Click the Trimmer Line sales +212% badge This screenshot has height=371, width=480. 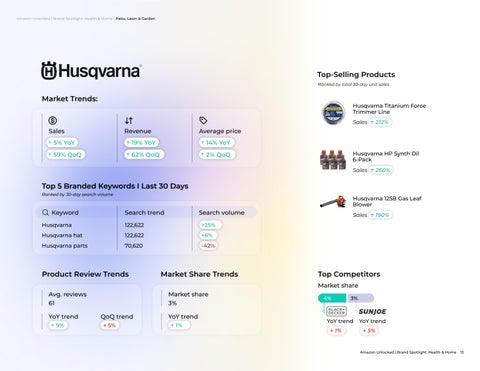point(380,122)
